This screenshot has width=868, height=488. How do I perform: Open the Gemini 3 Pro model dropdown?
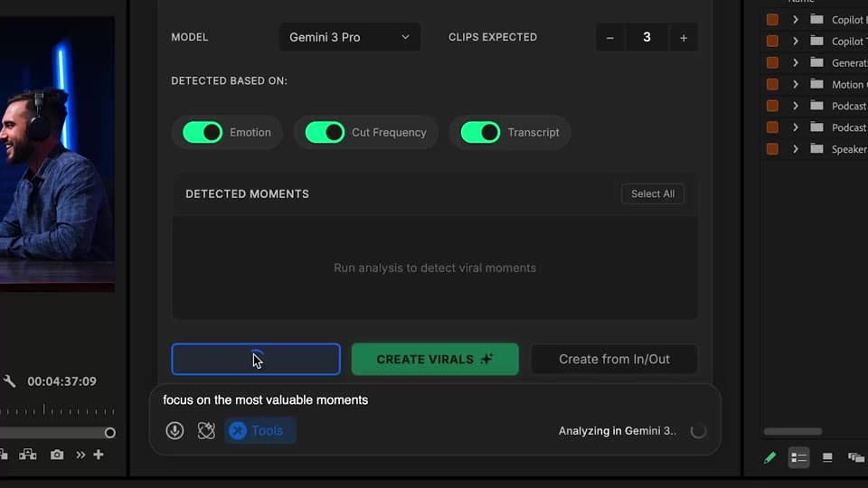349,37
